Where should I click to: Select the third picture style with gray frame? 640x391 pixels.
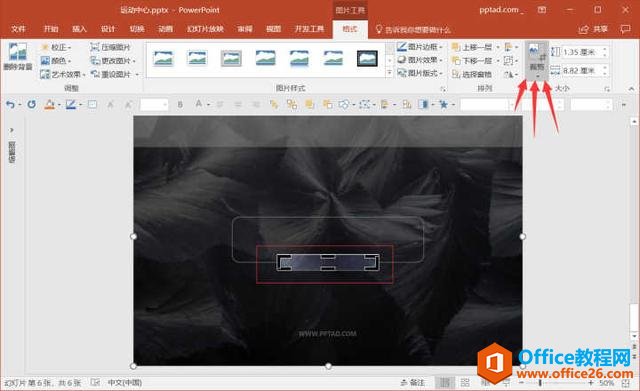[x=231, y=58]
